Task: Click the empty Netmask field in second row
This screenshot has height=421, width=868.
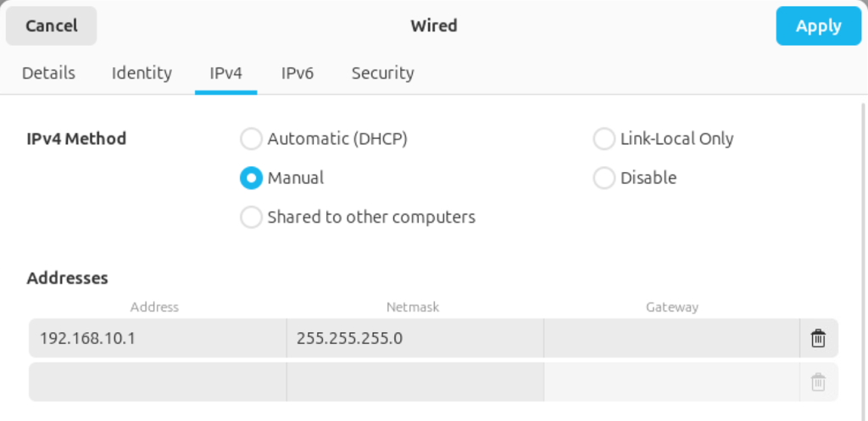Action: point(415,382)
